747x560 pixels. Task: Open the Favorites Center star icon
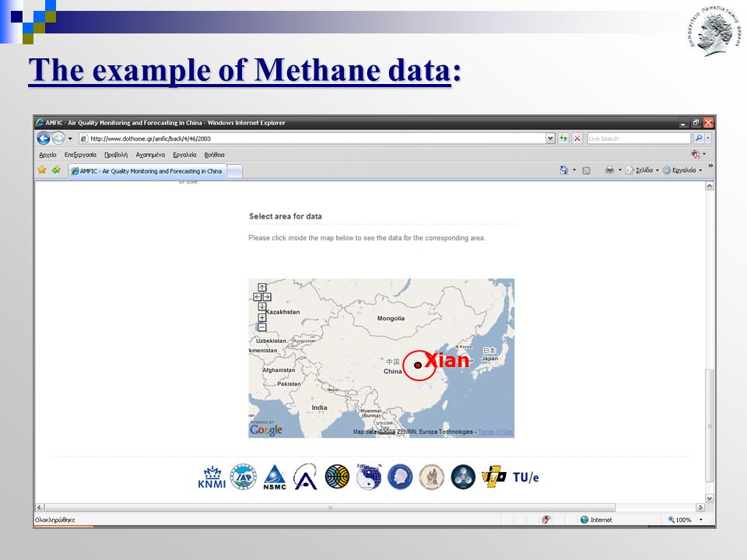pyautogui.click(x=42, y=170)
